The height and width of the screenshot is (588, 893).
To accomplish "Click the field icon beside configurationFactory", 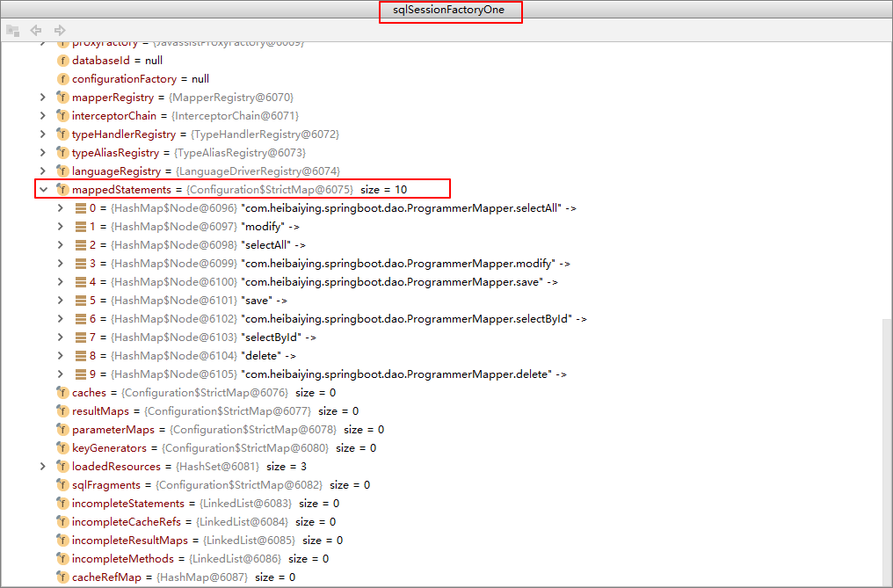I will point(62,79).
